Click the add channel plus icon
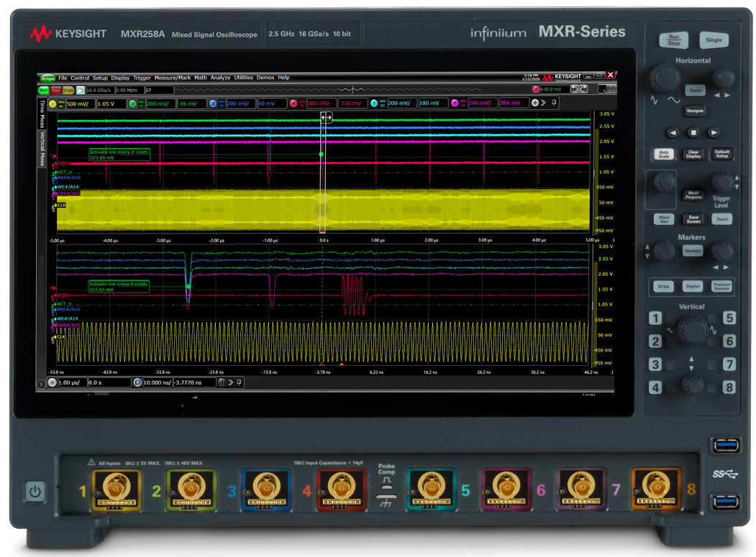Image resolution: width=756 pixels, height=557 pixels. pyautogui.click(x=534, y=103)
